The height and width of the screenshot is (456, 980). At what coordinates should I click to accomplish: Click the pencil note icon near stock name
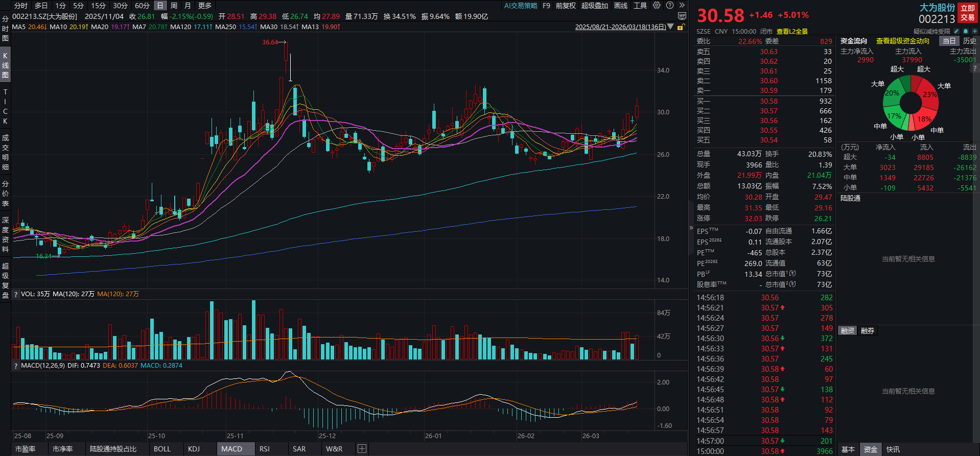pos(956,32)
